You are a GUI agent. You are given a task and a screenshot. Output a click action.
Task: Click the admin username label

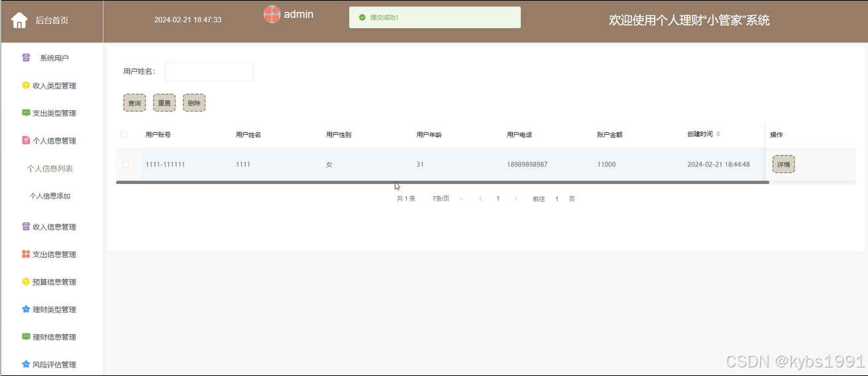pyautogui.click(x=298, y=14)
